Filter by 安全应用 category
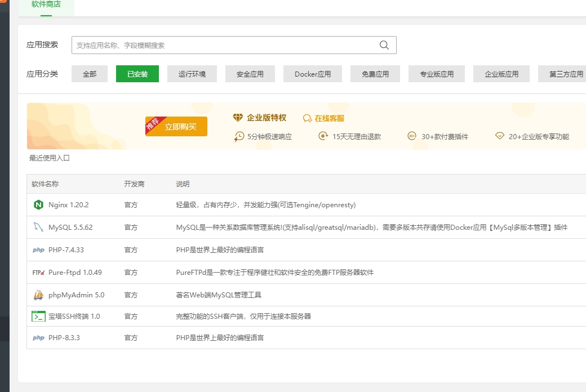Viewport: 586px width, 392px height. point(250,74)
